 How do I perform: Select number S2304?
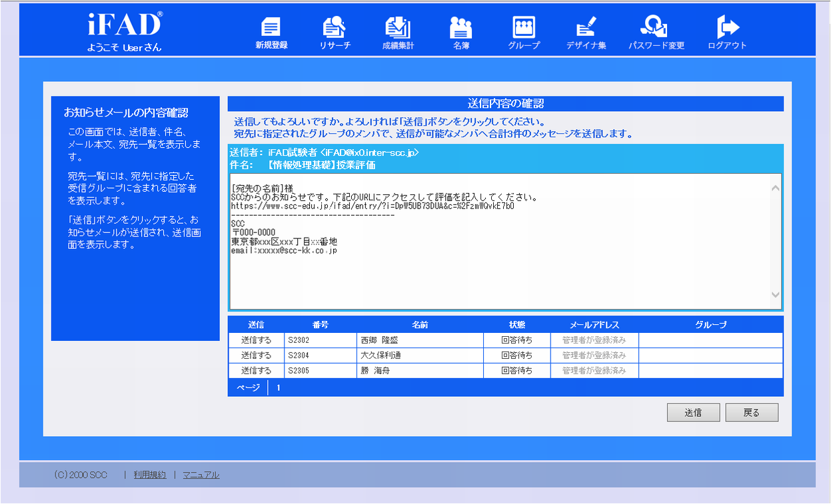(x=299, y=355)
